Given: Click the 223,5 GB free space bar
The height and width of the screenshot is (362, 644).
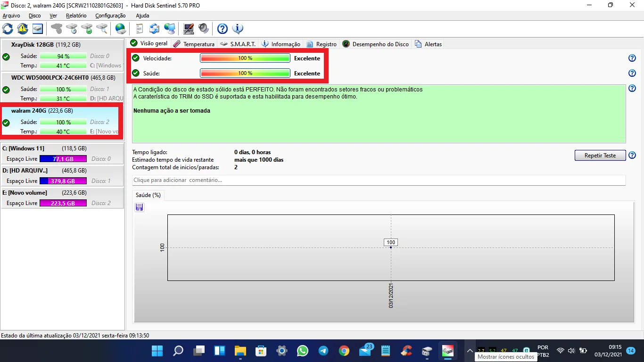Looking at the screenshot, I should pos(63,203).
